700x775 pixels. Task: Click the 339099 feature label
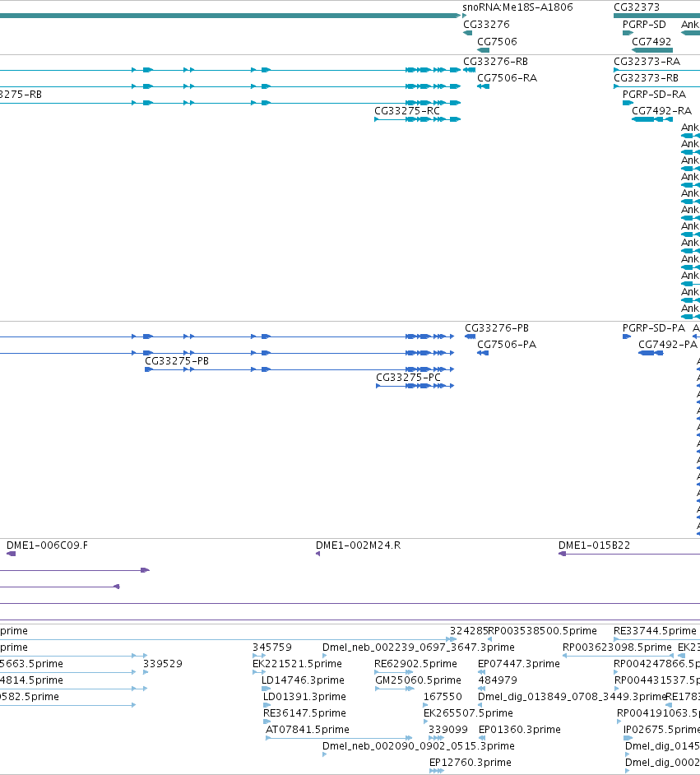pos(448,730)
